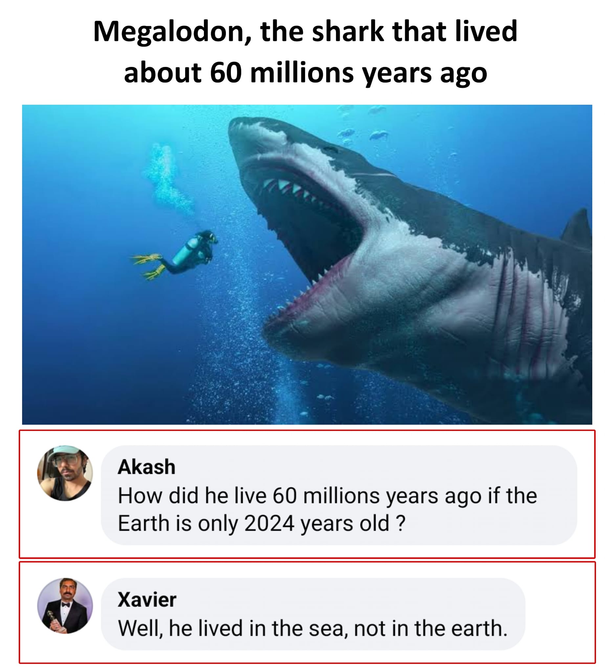Open the profile via the Akash name
616x672 pixels.
[146, 467]
